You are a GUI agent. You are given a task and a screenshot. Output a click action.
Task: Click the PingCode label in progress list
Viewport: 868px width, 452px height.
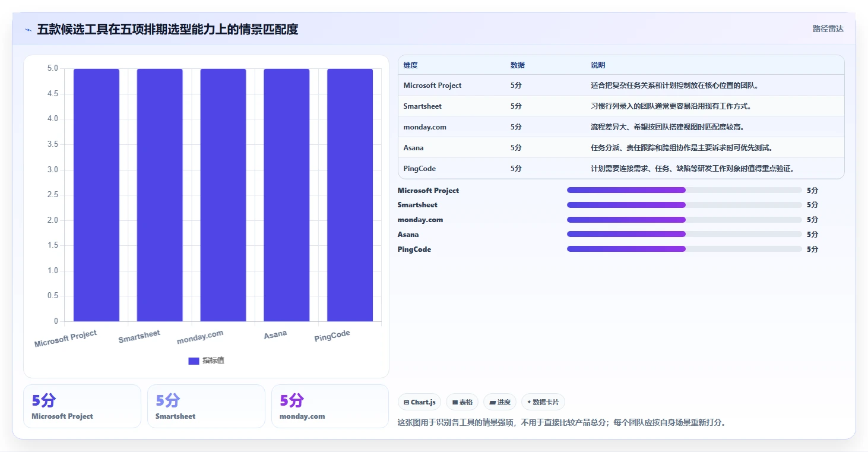pyautogui.click(x=414, y=249)
